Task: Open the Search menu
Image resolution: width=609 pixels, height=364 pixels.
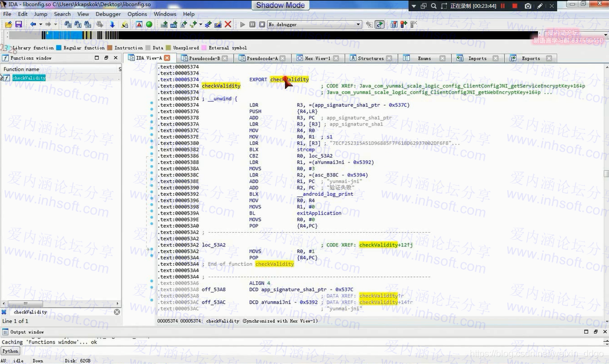Action: 62,14
